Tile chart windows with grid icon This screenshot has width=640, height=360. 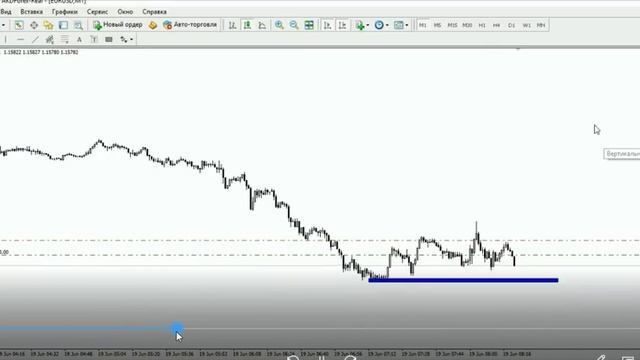309,25
